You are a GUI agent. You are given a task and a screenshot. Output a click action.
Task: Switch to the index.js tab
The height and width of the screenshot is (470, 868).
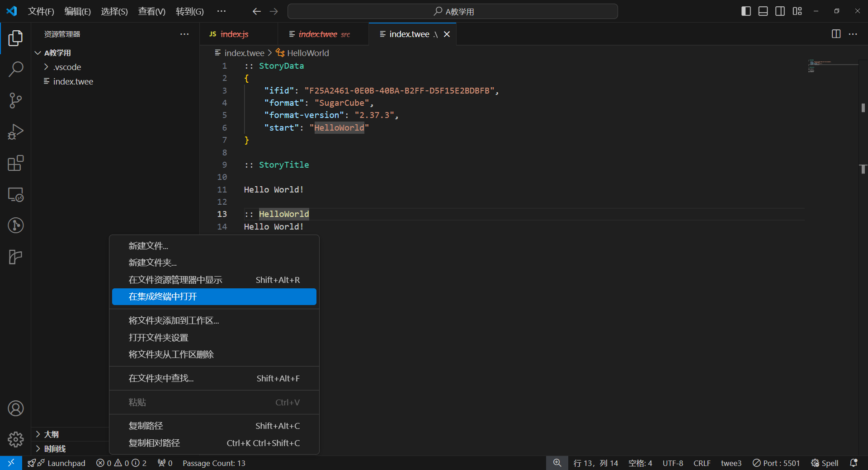point(239,34)
